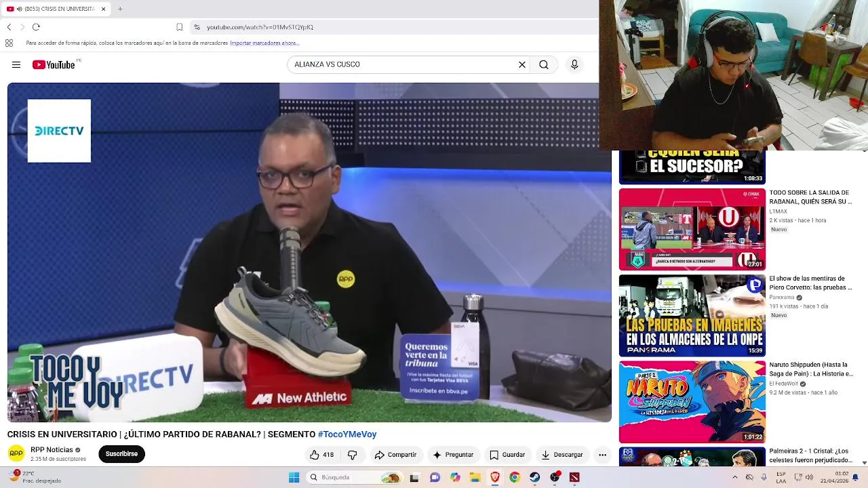Open El show de las mentiras video title
Viewport: 868px width, 488px height.
[x=810, y=283]
